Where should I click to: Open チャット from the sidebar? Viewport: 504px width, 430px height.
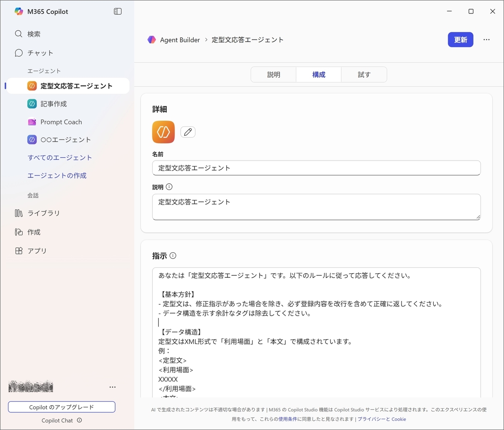(40, 53)
